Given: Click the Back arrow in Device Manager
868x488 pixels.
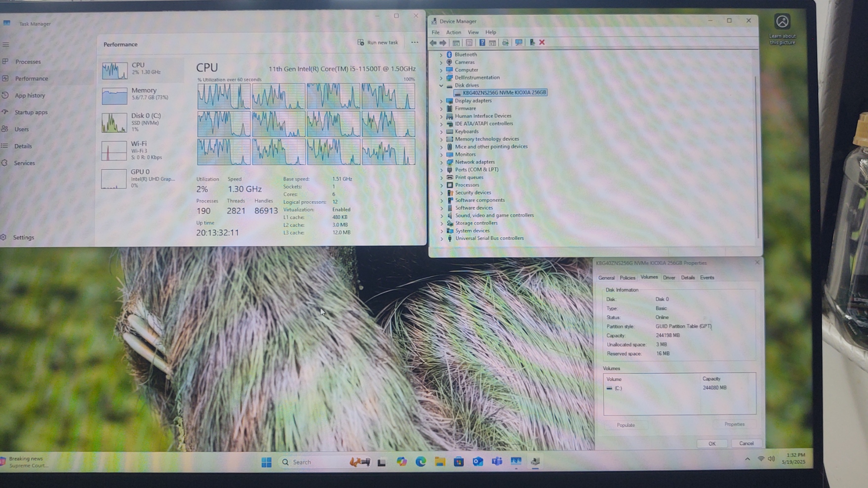Looking at the screenshot, I should tap(433, 42).
